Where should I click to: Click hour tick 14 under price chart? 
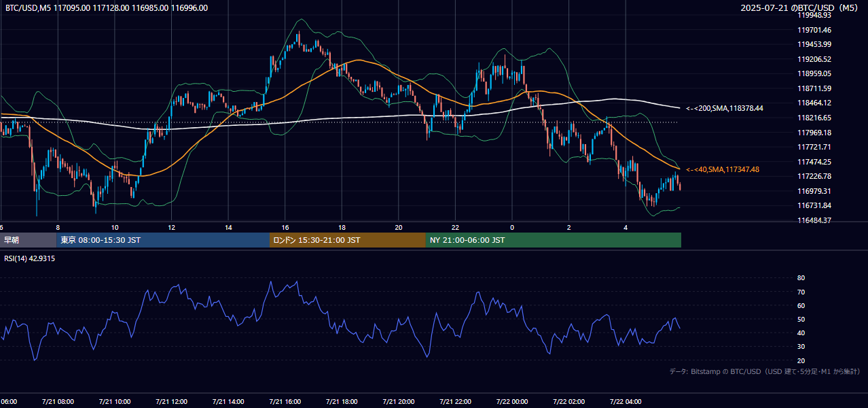tap(228, 227)
